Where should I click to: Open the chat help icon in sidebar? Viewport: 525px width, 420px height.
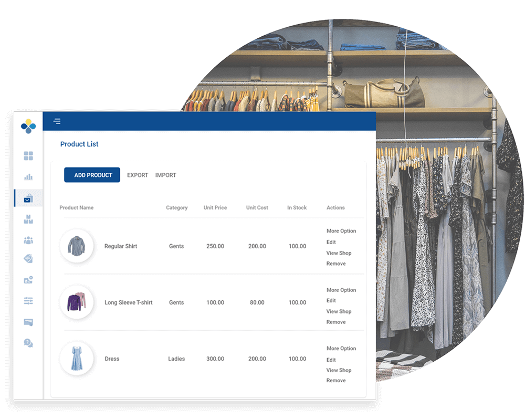point(28,343)
